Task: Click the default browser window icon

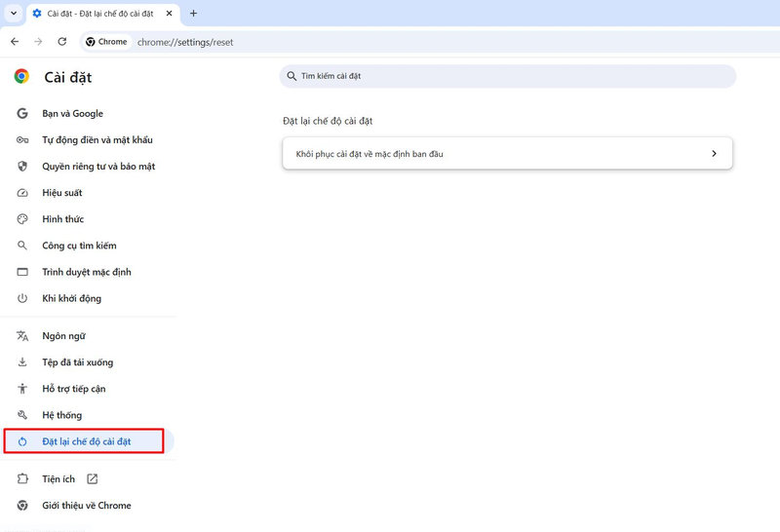Action: pyautogui.click(x=22, y=272)
